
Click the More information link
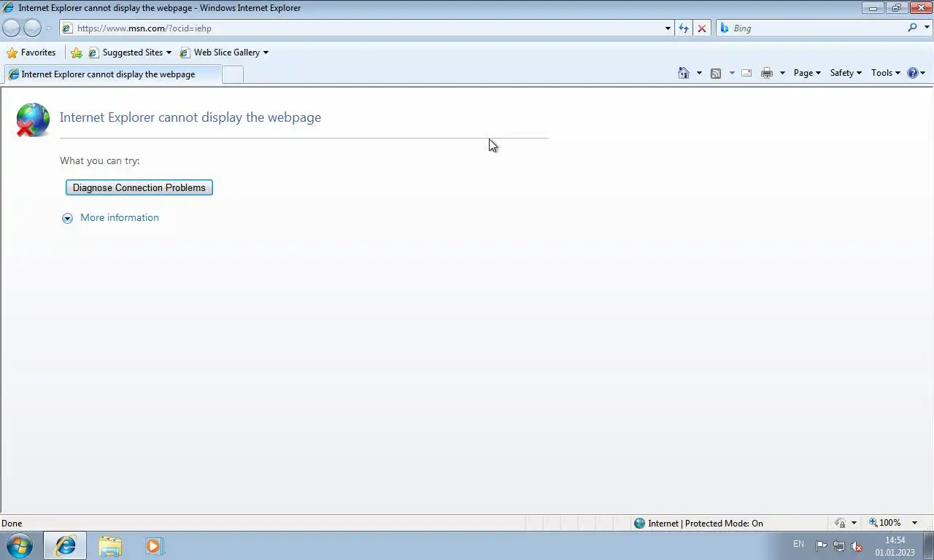point(120,217)
